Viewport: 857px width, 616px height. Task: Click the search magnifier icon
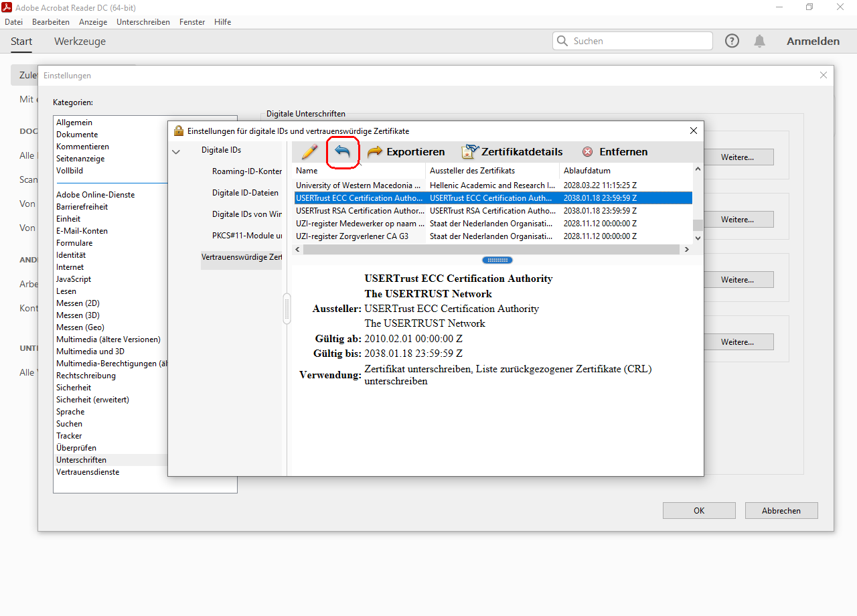[x=562, y=41]
